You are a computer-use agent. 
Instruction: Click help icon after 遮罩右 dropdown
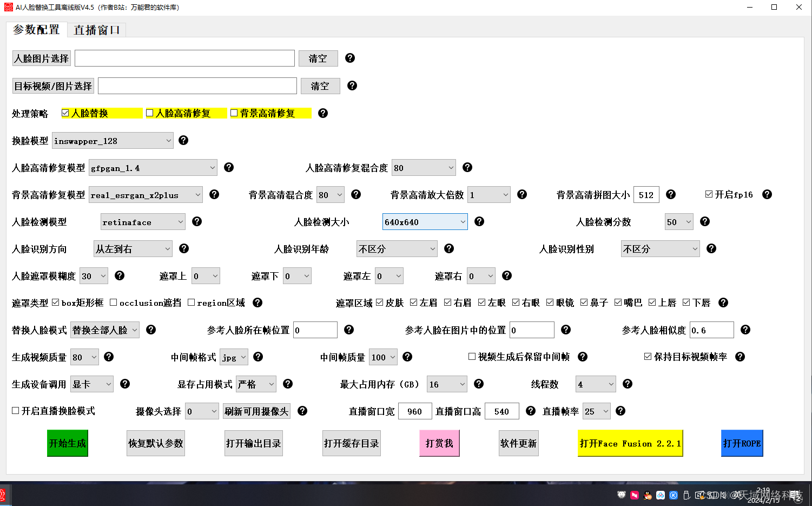(x=507, y=275)
